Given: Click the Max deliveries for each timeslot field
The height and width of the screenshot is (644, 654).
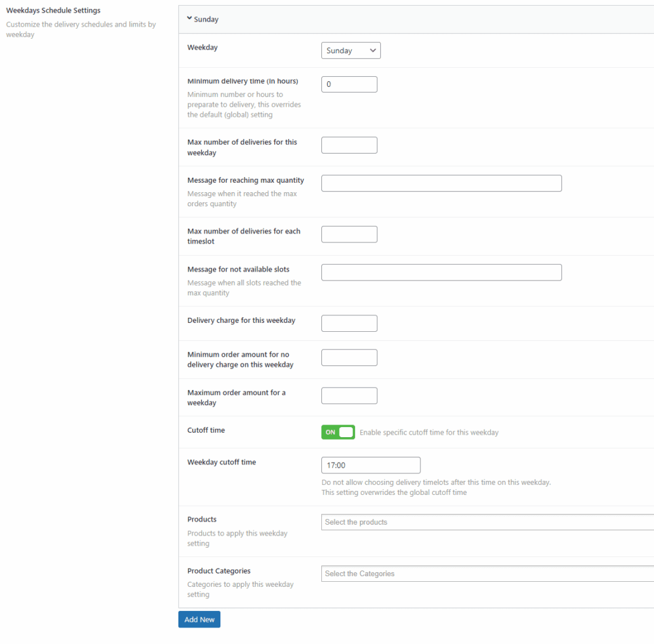Looking at the screenshot, I should 349,234.
